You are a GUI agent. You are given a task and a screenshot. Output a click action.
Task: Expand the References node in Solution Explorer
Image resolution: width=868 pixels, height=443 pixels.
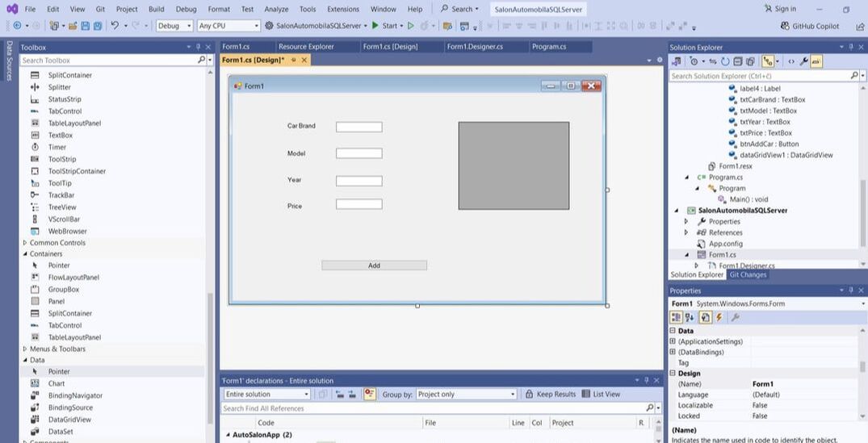tap(686, 232)
